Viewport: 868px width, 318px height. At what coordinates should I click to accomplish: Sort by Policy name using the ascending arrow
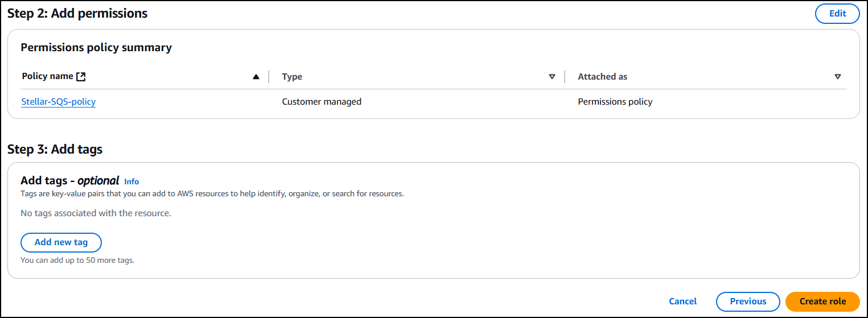click(x=256, y=77)
